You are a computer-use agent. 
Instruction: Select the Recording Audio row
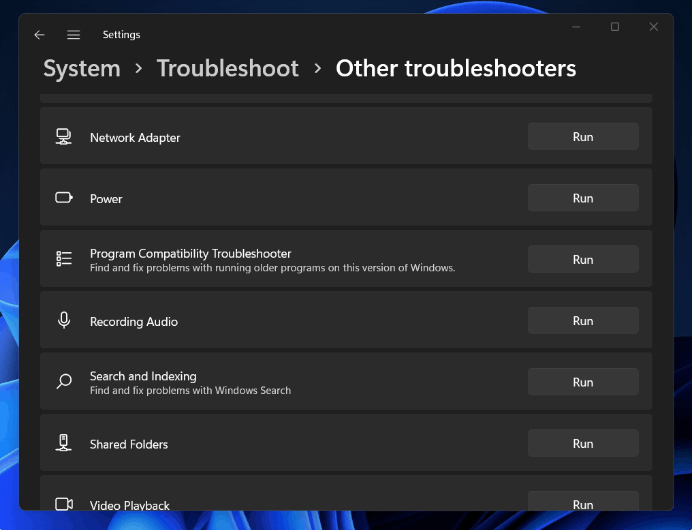click(x=300, y=321)
